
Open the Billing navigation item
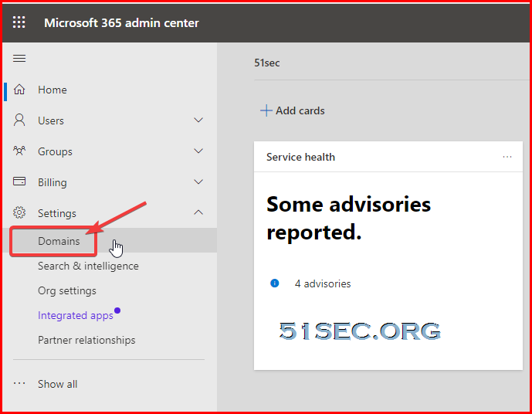coord(53,182)
